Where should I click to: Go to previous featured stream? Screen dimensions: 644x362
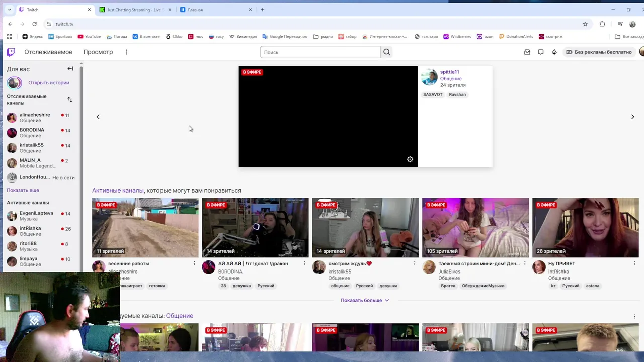(98, 117)
